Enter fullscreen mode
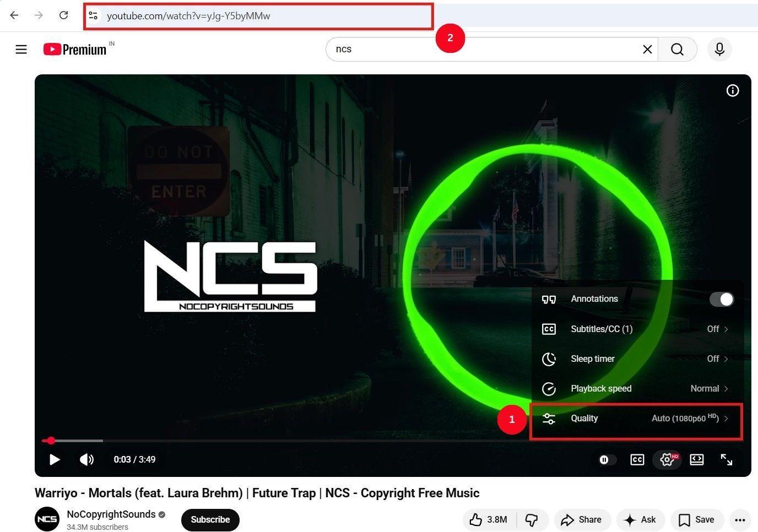The height and width of the screenshot is (532, 758). click(727, 459)
